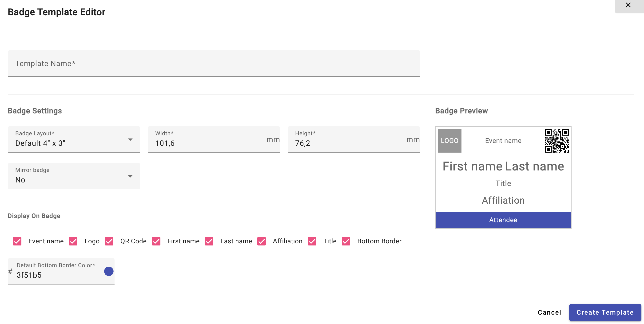644x324 pixels.
Task: Disable the QR Code checkbox
Action: coord(109,241)
